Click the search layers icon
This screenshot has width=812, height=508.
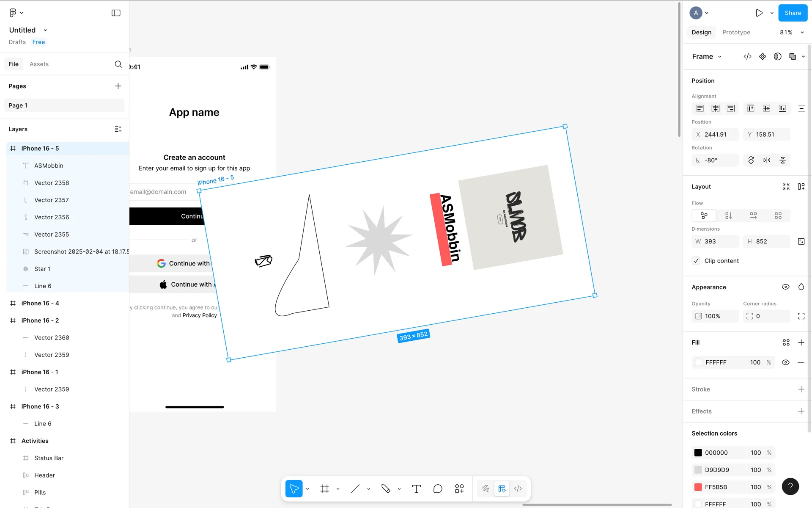(118, 64)
